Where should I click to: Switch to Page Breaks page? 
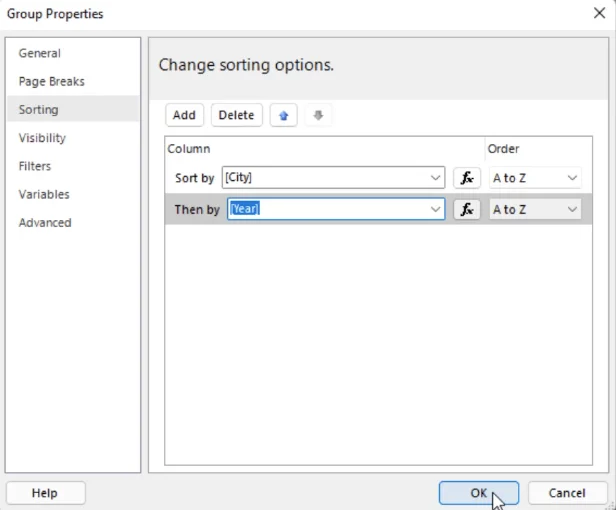(x=51, y=81)
